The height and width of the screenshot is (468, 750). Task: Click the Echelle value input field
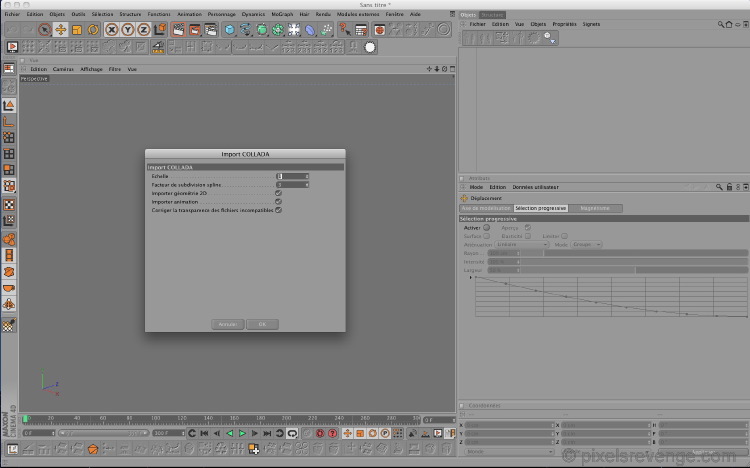click(292, 176)
